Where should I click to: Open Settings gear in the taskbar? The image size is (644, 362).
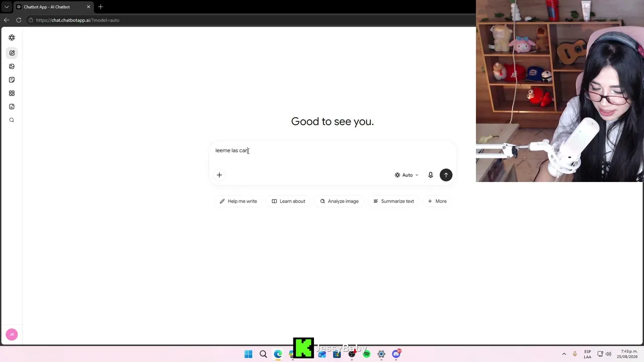click(x=381, y=354)
